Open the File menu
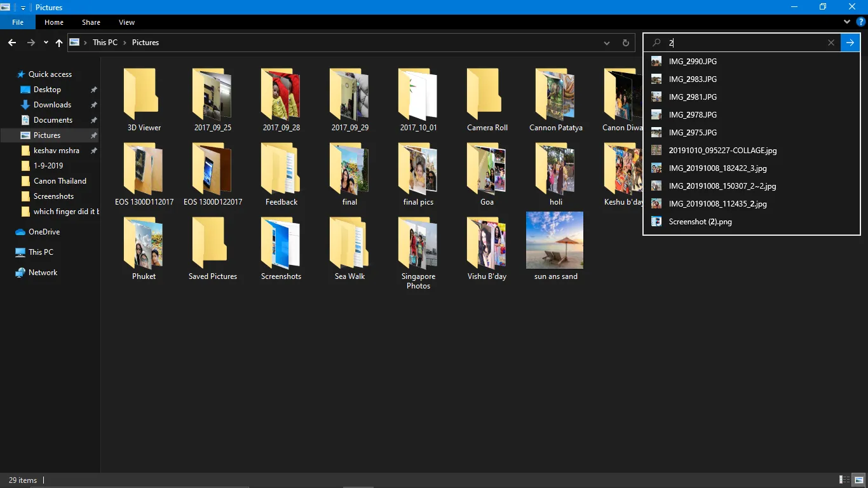868x488 pixels. coord(18,22)
